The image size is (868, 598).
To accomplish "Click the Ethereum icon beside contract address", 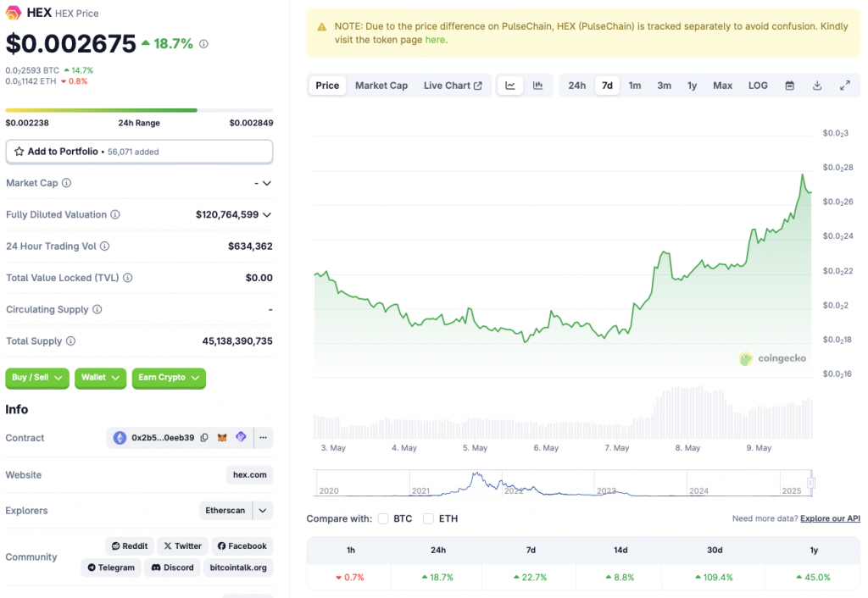I will (120, 438).
